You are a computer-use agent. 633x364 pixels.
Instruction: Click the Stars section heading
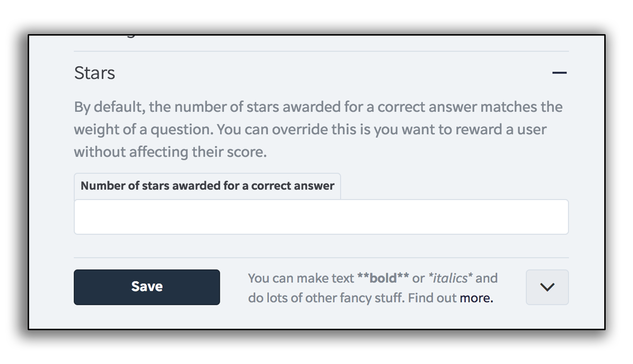tap(95, 73)
